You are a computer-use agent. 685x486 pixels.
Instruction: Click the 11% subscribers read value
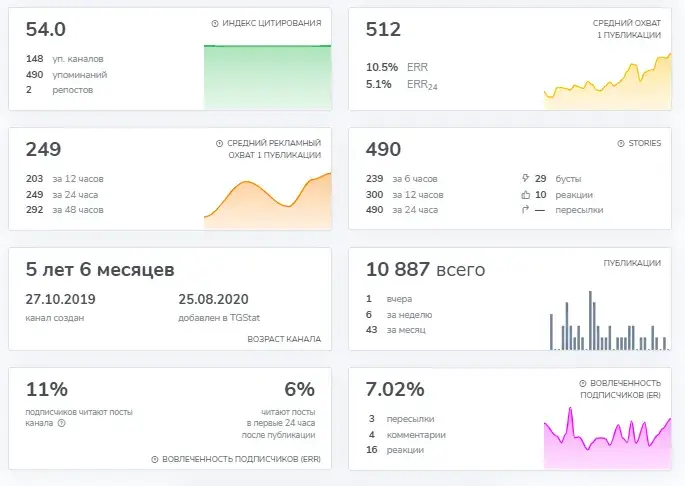[47, 389]
